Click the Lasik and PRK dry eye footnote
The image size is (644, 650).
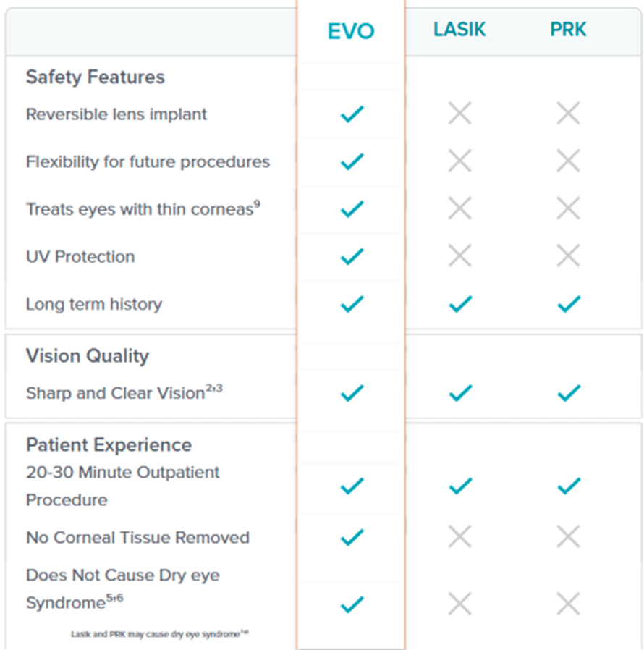click(x=160, y=633)
